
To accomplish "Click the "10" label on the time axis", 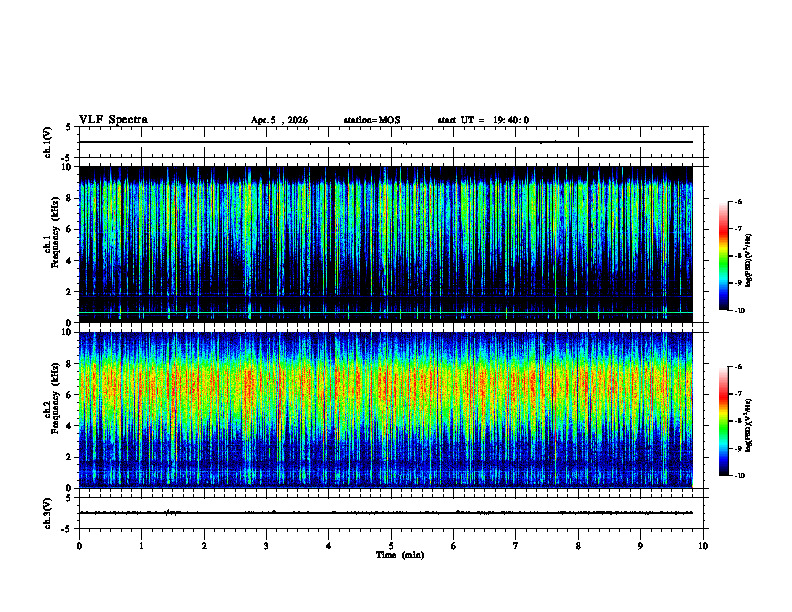I will point(703,546).
